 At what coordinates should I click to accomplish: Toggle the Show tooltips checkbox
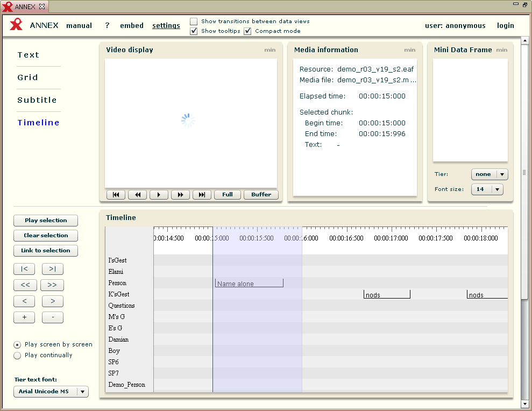[x=194, y=31]
